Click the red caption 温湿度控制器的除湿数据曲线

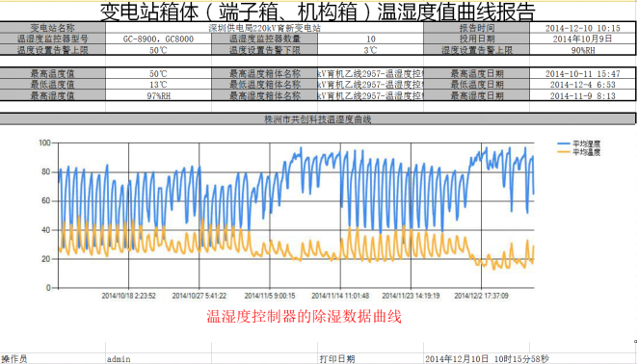[304, 317]
